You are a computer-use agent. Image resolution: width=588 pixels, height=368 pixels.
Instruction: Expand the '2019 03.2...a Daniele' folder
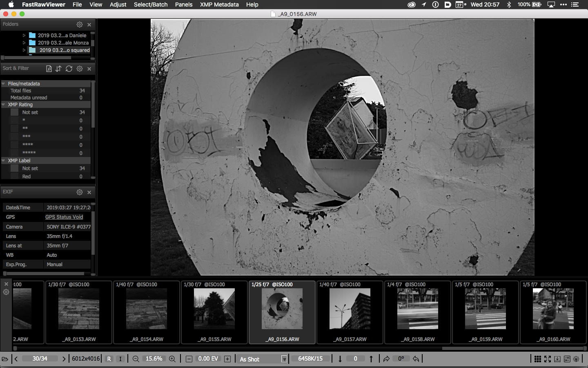click(24, 36)
